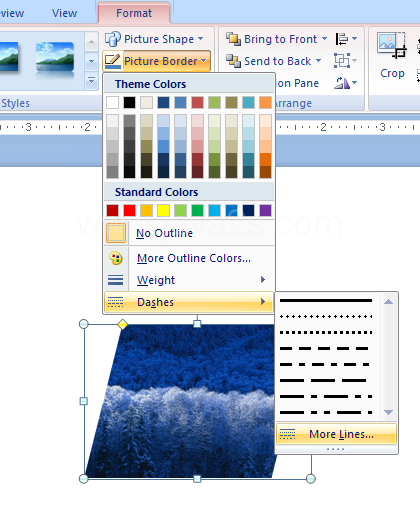Image resolution: width=420 pixels, height=506 pixels.
Task: Click dashes list scroll down arrow
Action: click(x=388, y=412)
